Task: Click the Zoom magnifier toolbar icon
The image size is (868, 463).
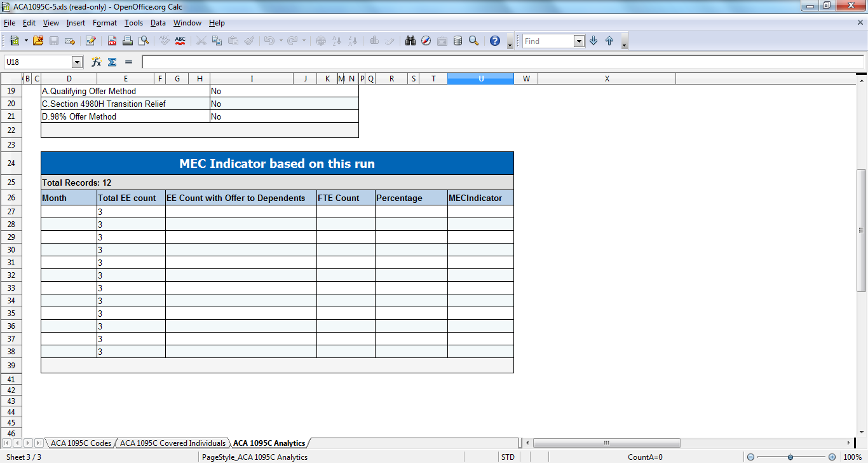Action: point(473,41)
